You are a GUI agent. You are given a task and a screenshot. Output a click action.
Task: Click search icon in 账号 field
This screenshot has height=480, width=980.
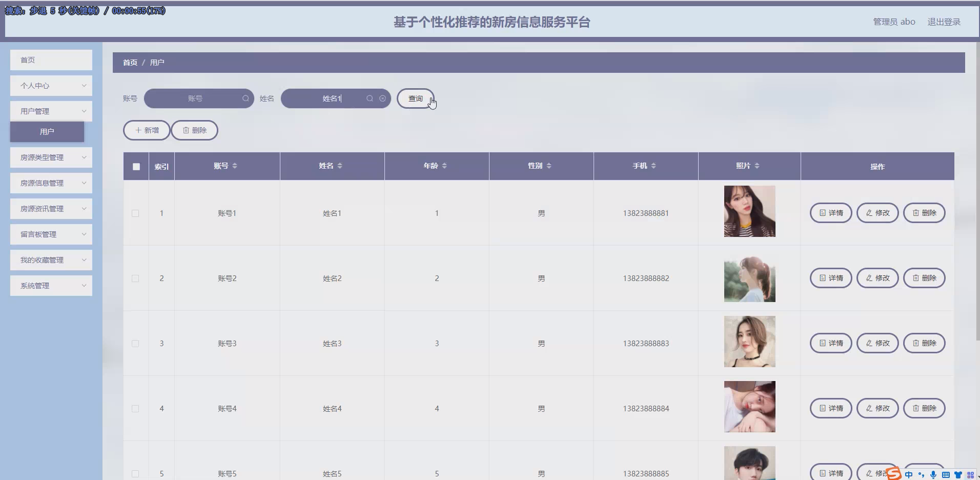tap(246, 98)
